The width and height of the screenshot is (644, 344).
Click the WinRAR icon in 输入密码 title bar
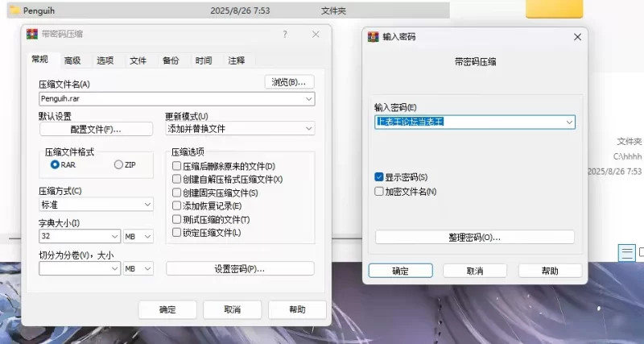tap(373, 36)
